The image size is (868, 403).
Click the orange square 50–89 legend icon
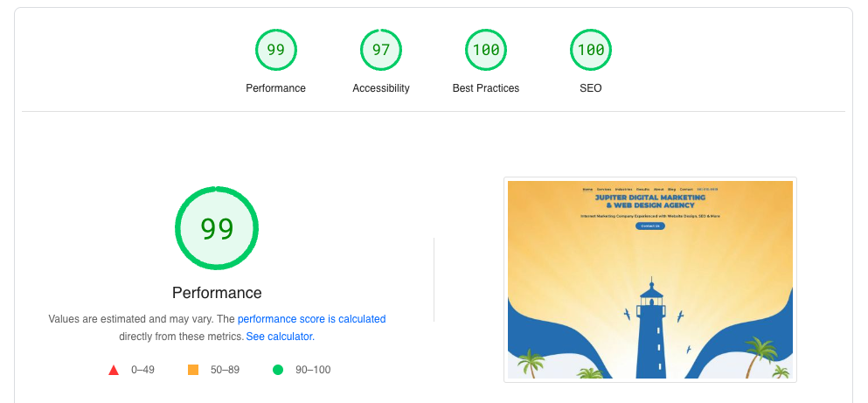tap(193, 370)
